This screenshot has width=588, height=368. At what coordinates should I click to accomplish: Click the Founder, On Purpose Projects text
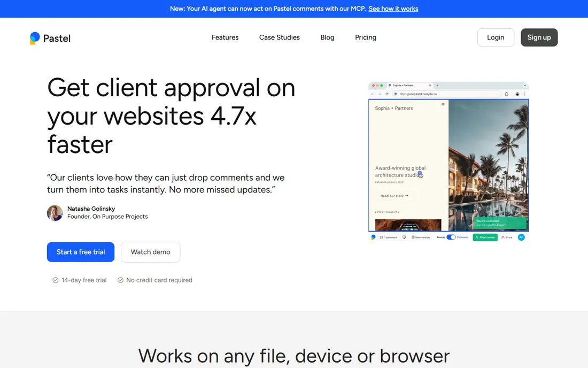(x=107, y=217)
